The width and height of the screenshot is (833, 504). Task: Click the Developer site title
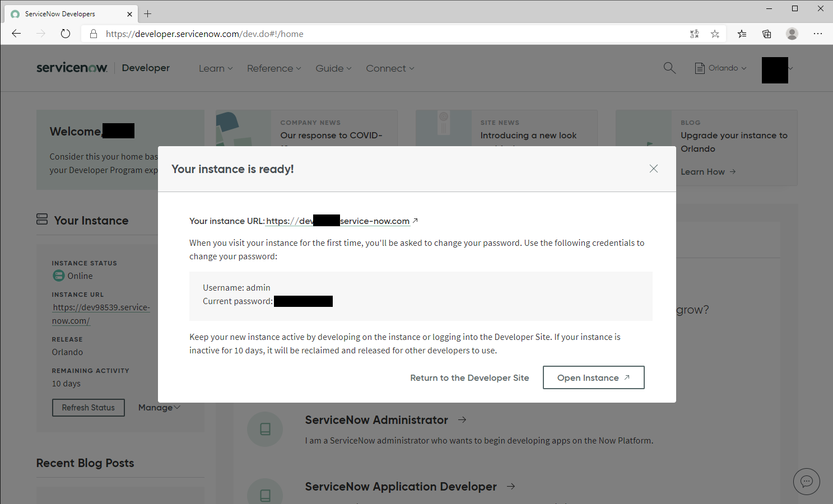pos(146,68)
